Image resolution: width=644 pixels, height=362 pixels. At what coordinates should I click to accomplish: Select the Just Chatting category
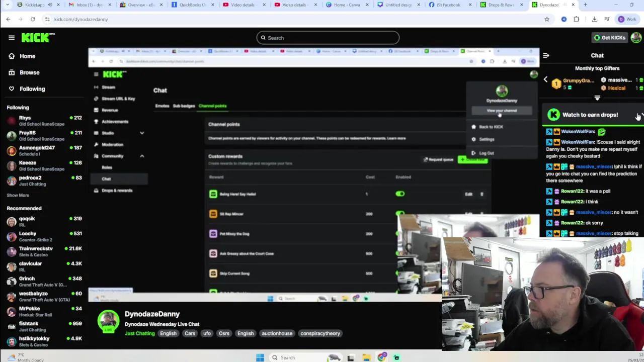(140, 334)
